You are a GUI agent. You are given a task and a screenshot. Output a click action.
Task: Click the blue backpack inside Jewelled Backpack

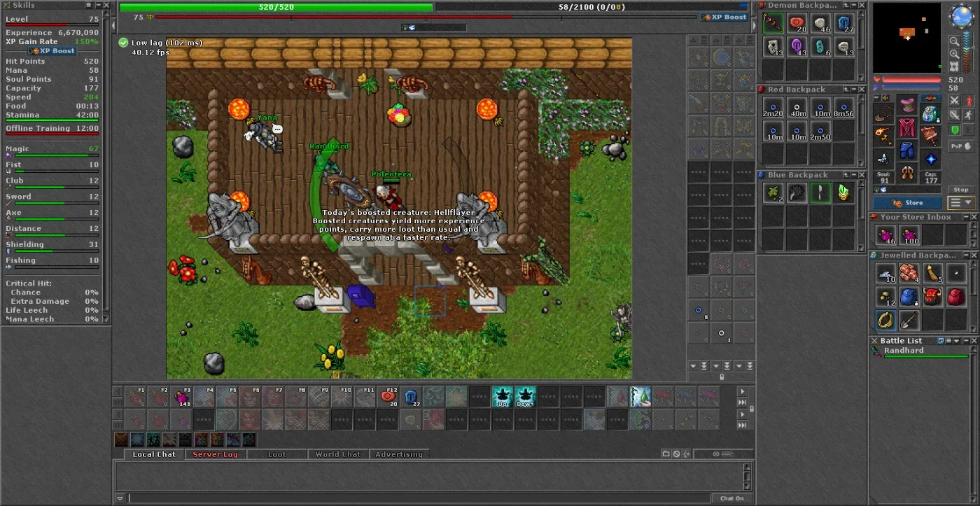click(x=909, y=297)
